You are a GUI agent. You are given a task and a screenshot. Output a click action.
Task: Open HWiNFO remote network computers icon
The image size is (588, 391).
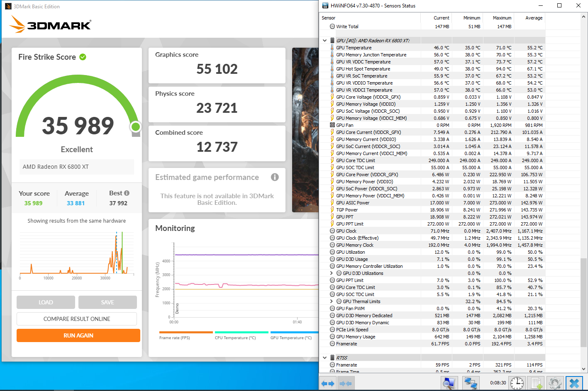[471, 383]
